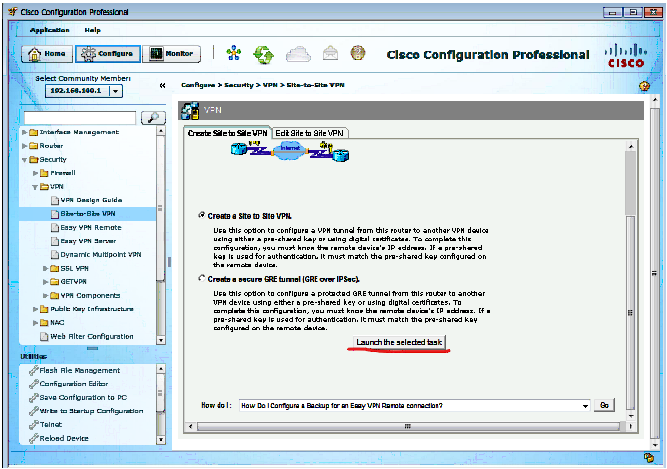Screen dimensions: 667x469
Task: Click the Home house icon
Action: [34, 54]
